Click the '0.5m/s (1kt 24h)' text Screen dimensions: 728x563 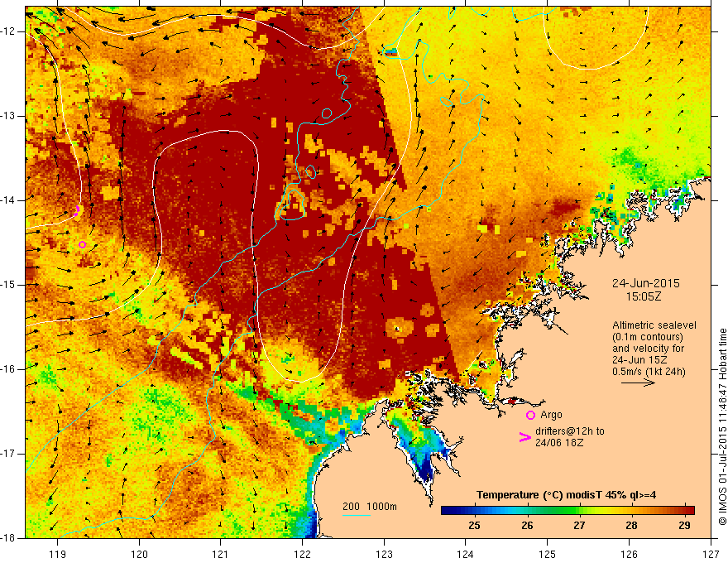pyautogui.click(x=649, y=372)
